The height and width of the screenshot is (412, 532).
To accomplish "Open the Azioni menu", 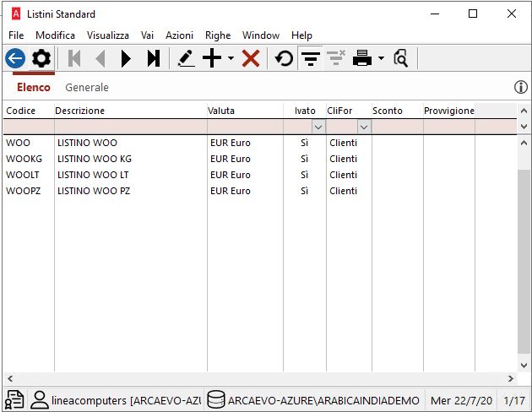I will 179,35.
